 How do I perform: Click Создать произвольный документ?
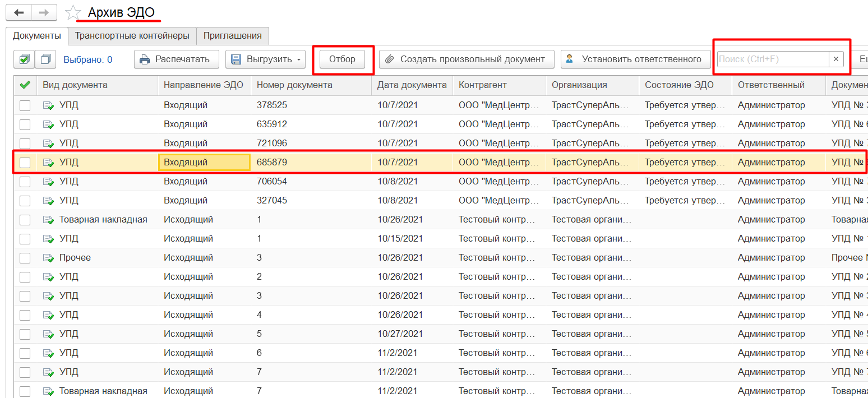click(x=467, y=59)
